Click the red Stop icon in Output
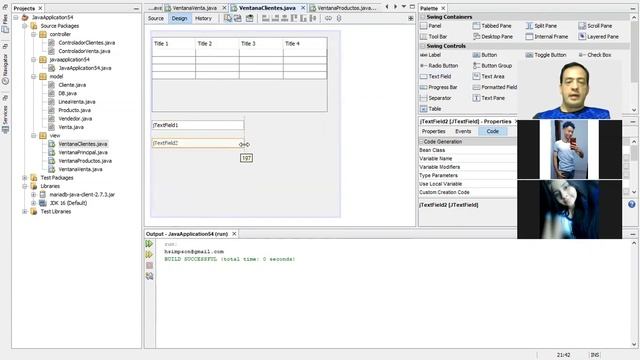 pyautogui.click(x=149, y=265)
